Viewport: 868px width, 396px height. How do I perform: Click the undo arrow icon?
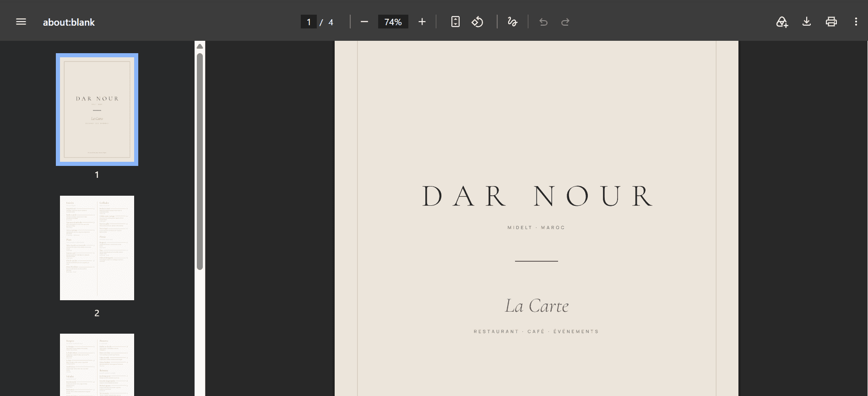[543, 22]
